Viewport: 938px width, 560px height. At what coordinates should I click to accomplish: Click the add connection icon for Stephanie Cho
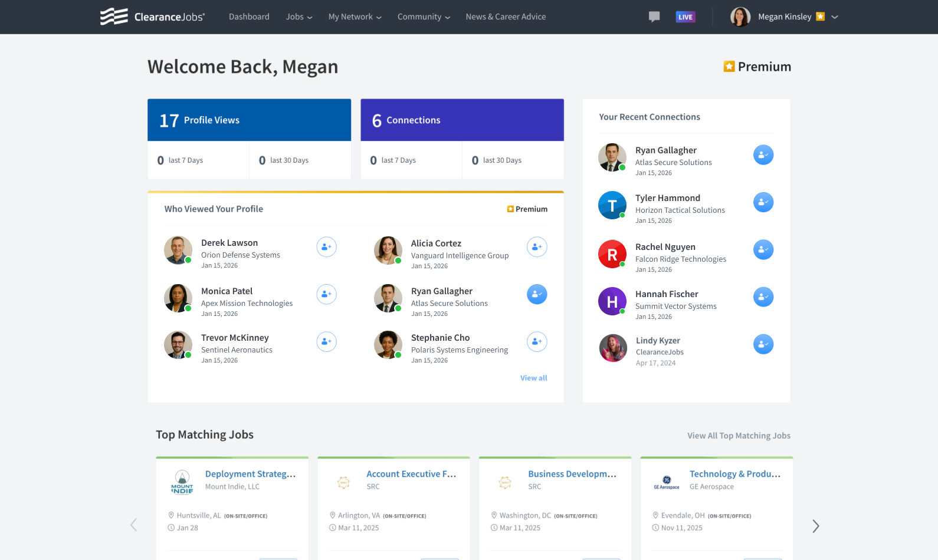537,341
